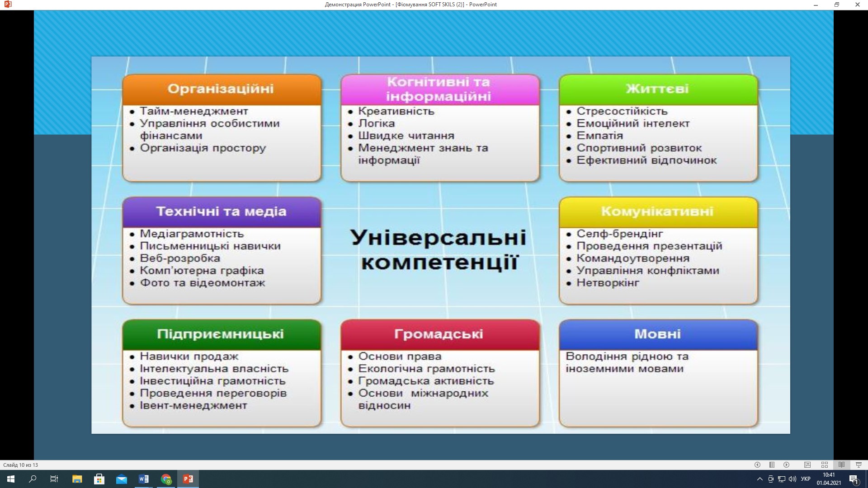868x488 pixels.
Task: Click the 'Громадські' header
Action: point(439,334)
